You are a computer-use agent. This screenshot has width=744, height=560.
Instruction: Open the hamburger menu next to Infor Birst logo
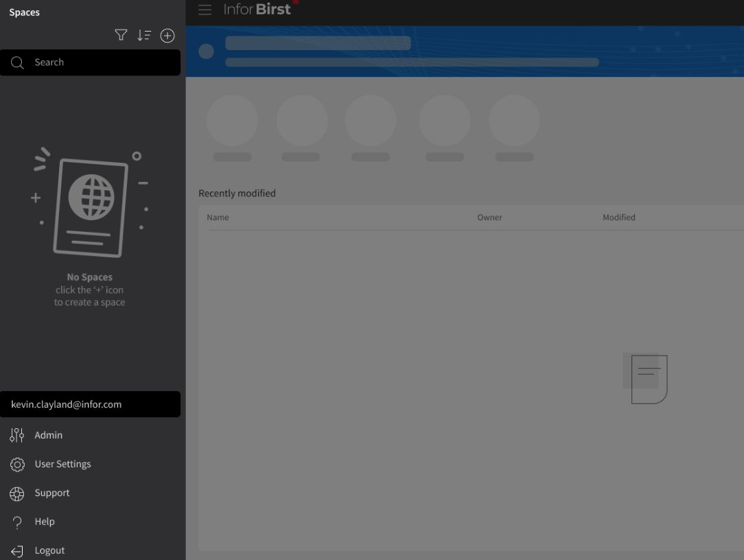[x=205, y=10]
